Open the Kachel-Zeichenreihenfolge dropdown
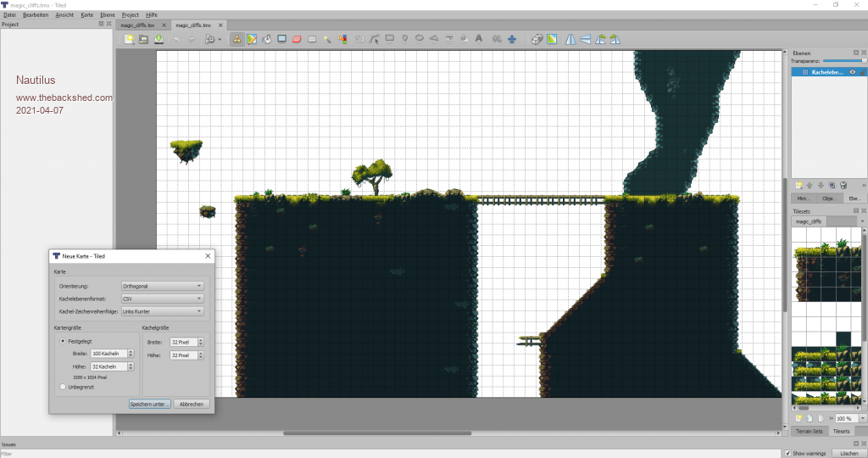868x458 pixels. [162, 311]
